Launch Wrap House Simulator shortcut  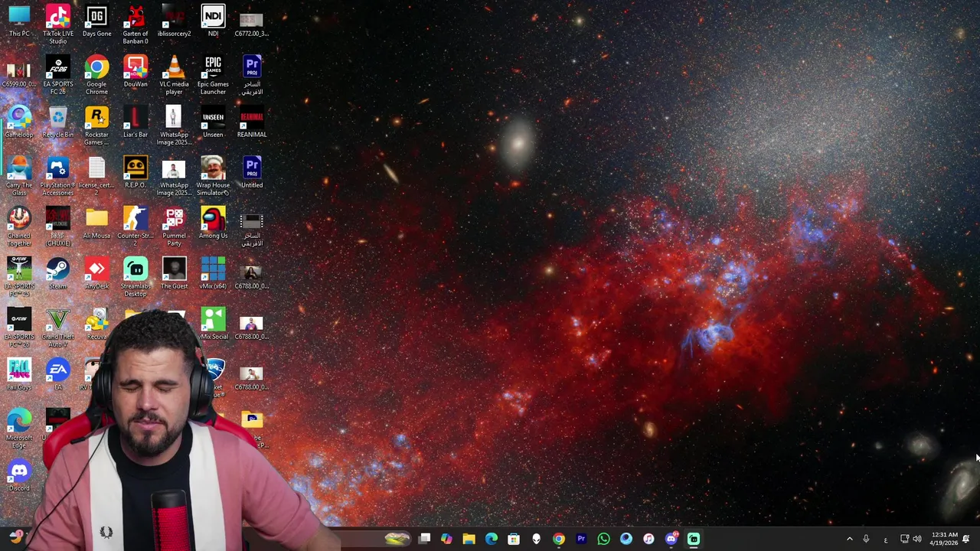pyautogui.click(x=213, y=176)
